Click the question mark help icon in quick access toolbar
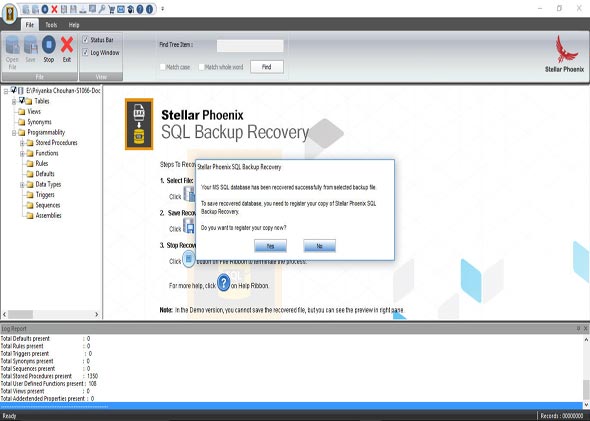Viewport: 590px width, 421px height. [140, 9]
